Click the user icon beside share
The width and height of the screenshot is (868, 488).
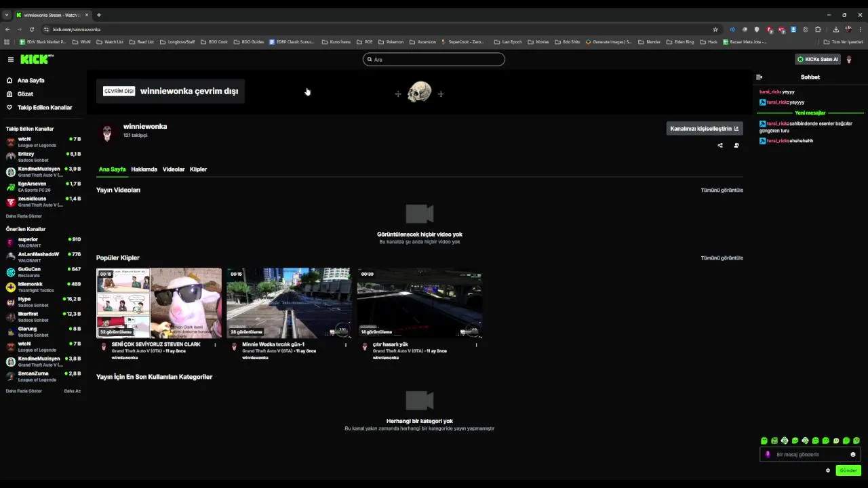click(x=736, y=145)
